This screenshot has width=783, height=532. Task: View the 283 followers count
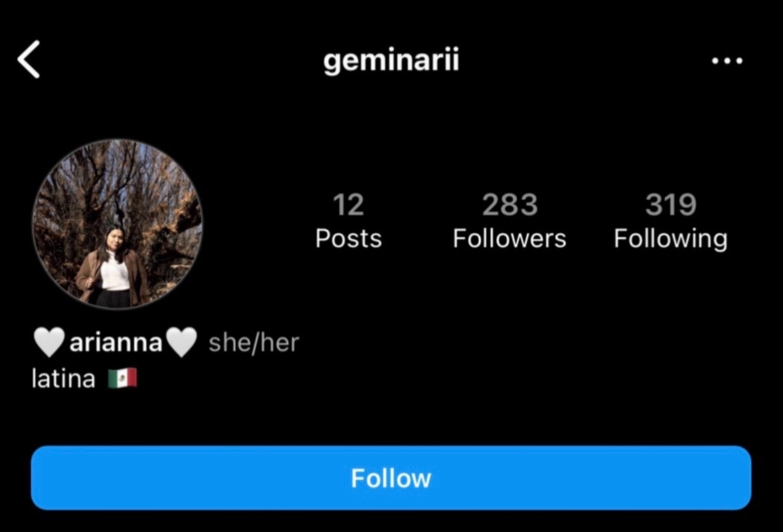[510, 204]
